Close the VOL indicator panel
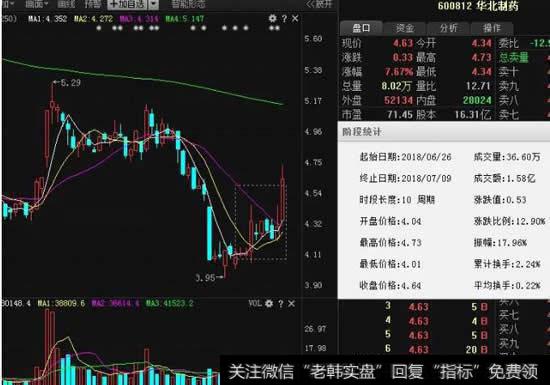The image size is (550, 385). 291,303
